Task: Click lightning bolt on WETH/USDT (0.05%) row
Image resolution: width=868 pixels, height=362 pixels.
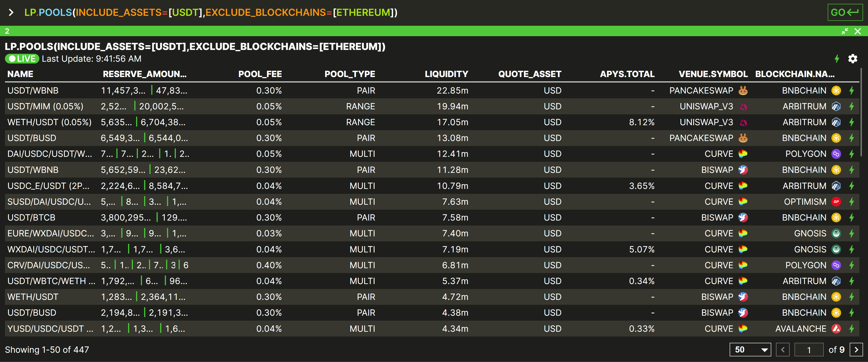Action: point(851,122)
